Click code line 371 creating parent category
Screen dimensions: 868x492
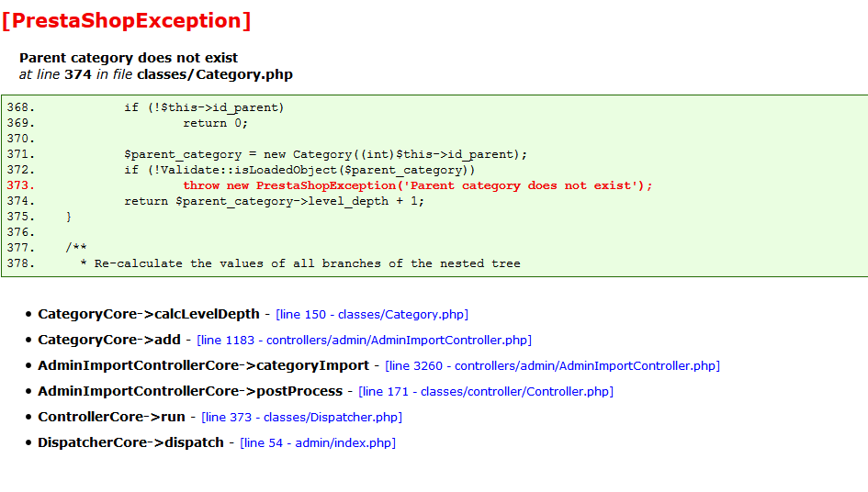[325, 154]
